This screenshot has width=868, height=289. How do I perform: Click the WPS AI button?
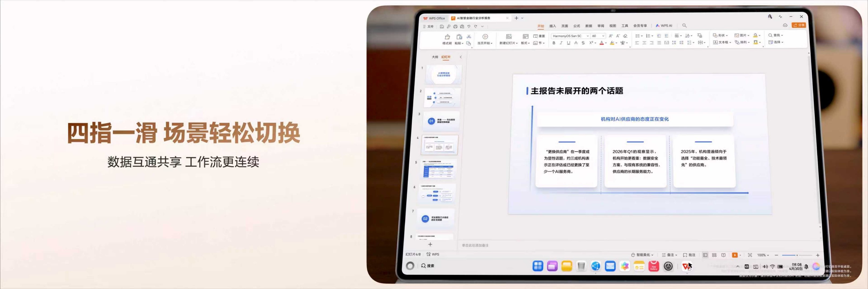click(x=664, y=26)
